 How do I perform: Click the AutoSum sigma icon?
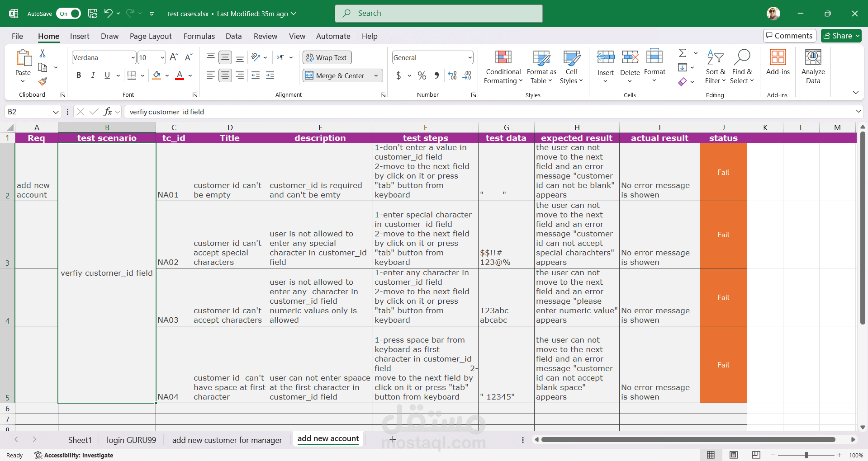pyautogui.click(x=683, y=53)
